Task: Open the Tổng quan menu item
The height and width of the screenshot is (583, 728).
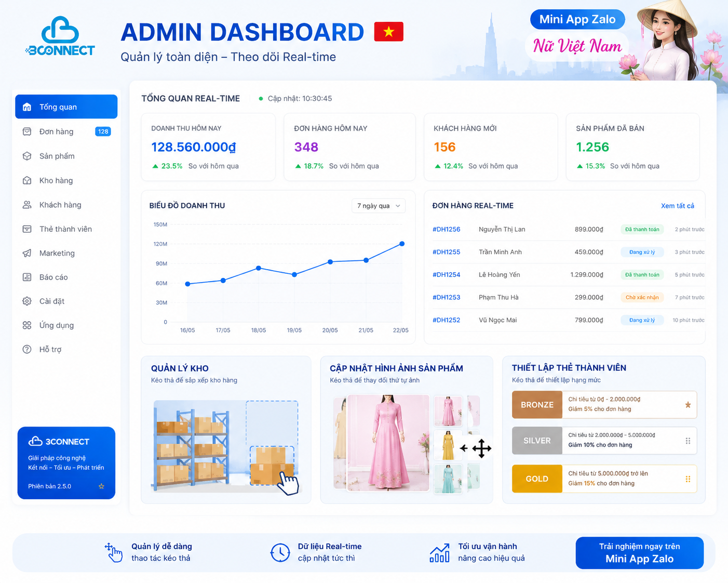Action: pyautogui.click(x=66, y=107)
